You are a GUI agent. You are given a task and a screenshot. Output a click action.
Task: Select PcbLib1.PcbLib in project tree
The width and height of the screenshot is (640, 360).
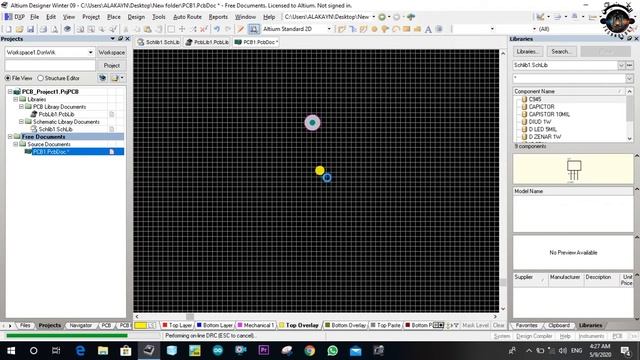click(x=56, y=114)
